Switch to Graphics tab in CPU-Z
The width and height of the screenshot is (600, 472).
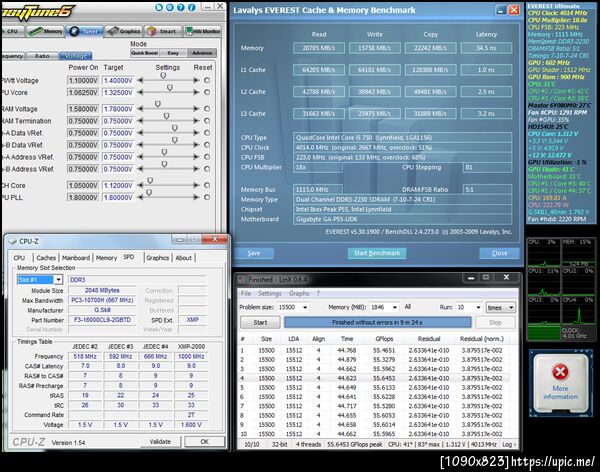[157, 258]
